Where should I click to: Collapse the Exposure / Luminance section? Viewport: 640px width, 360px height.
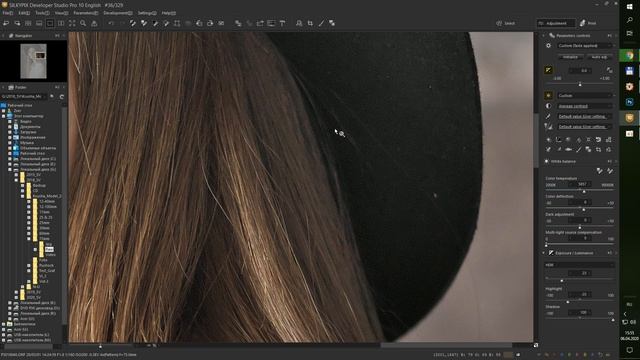pos(544,253)
